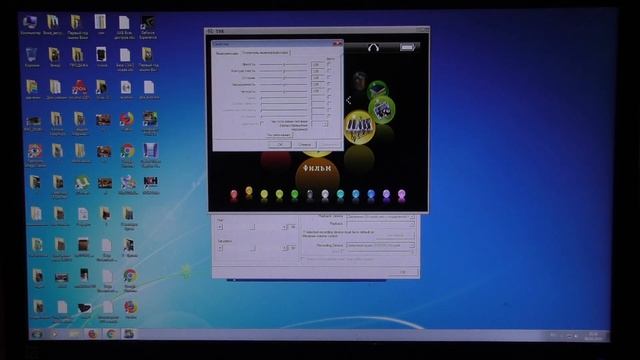Confirm the settings dialog with OK
This screenshot has height=360, width=640.
[x=280, y=144]
